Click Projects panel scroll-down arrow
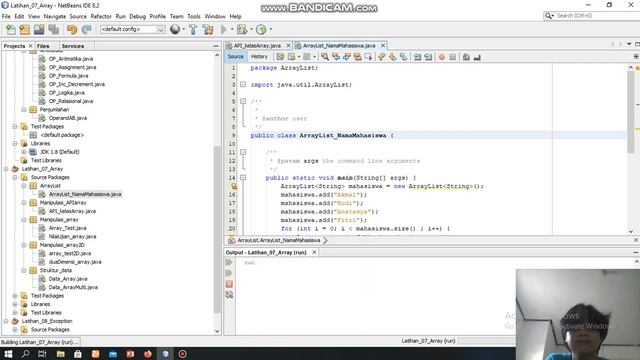 [217, 331]
